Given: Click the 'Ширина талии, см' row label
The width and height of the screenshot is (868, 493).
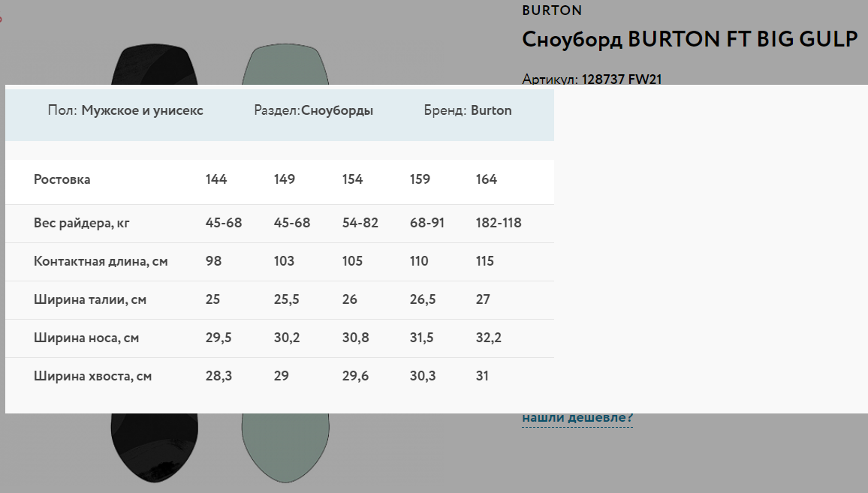Looking at the screenshot, I should coord(89,299).
